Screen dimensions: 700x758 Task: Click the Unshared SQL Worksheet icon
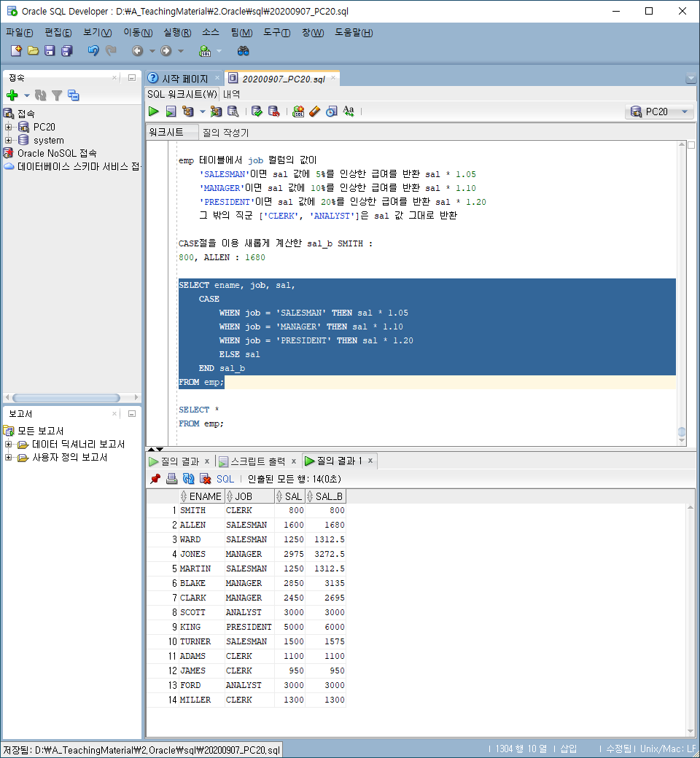(298, 112)
